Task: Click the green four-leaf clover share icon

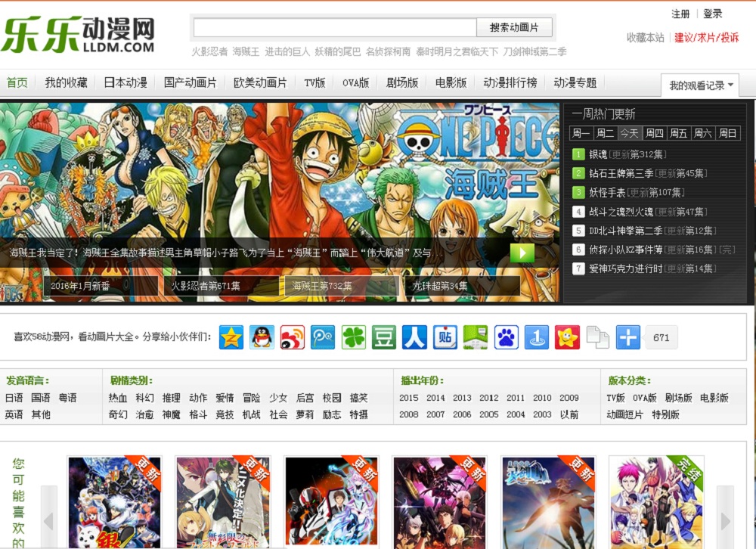Action: (x=353, y=337)
